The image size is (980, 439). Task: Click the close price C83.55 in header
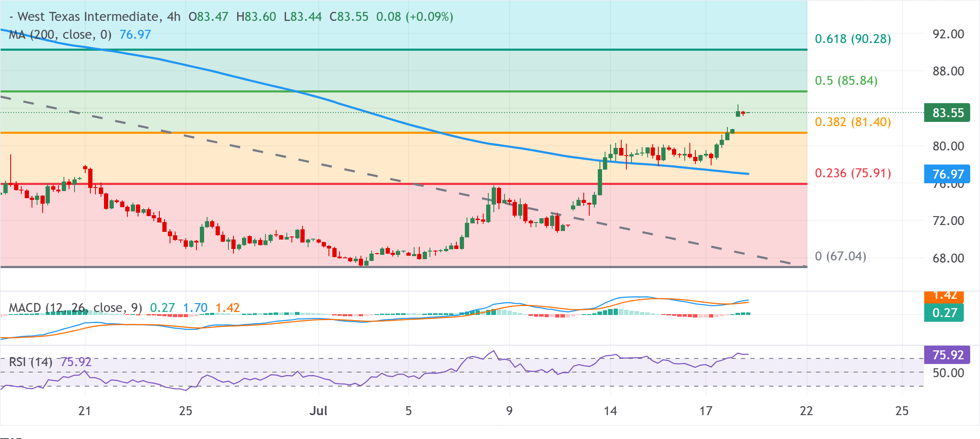point(349,17)
